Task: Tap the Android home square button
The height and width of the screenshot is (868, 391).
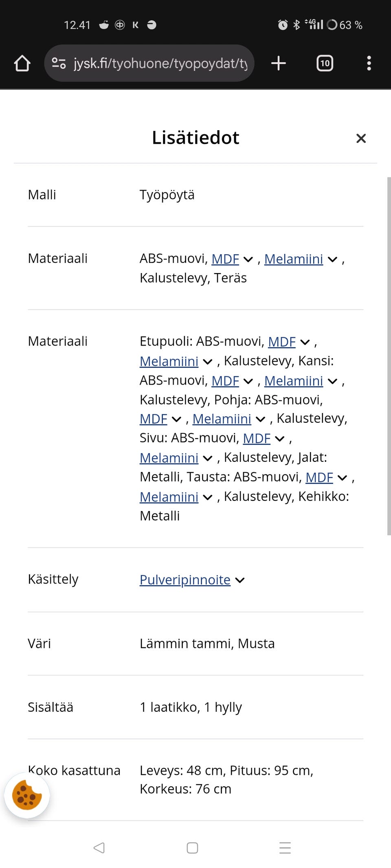Action: click(192, 848)
